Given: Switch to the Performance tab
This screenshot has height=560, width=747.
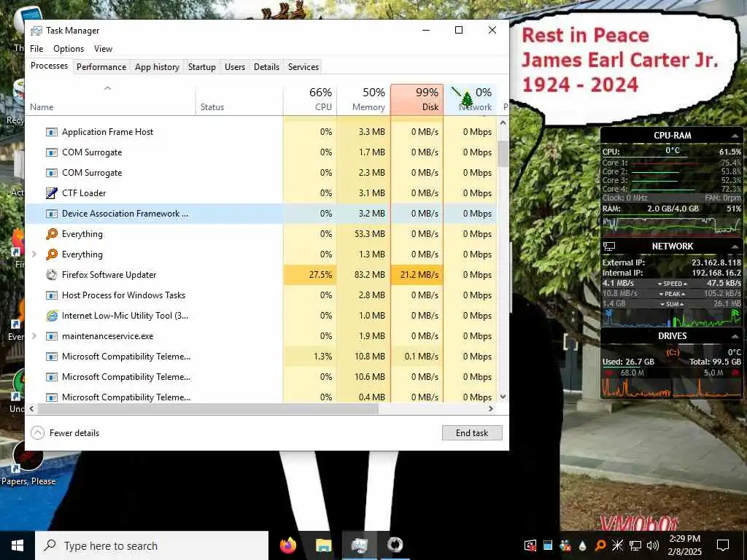Looking at the screenshot, I should pyautogui.click(x=101, y=67).
